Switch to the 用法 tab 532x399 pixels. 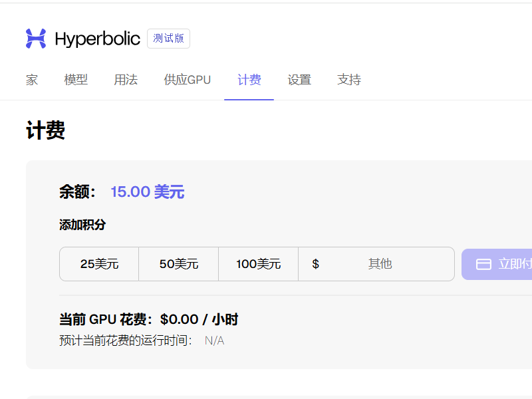click(126, 80)
